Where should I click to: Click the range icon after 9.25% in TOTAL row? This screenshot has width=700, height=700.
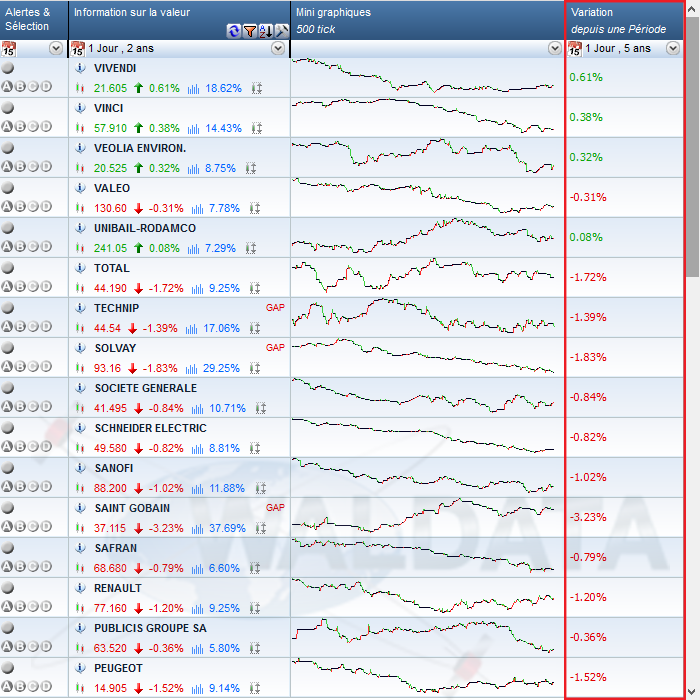click(254, 288)
